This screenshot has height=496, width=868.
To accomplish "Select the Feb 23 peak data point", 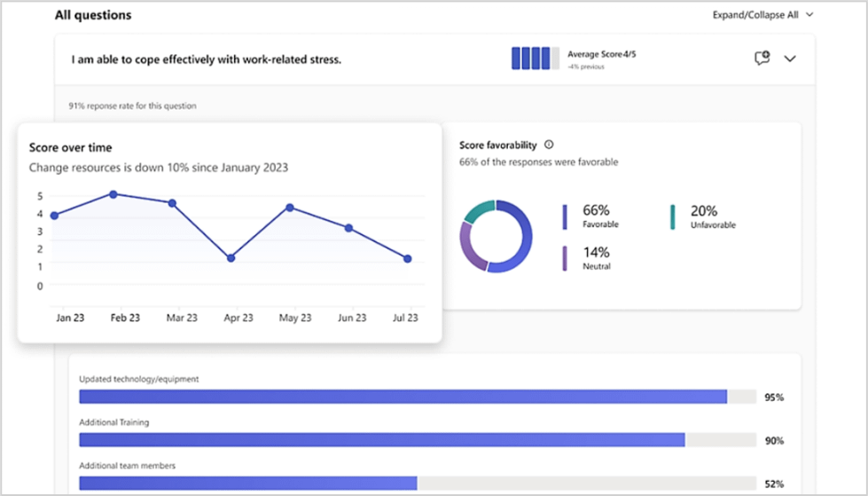I will pos(113,193).
